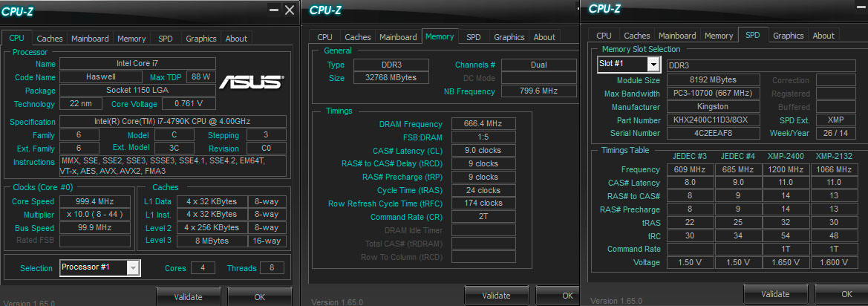The height and width of the screenshot is (306, 868).
Task: Open About tab in left window
Action: [236, 38]
